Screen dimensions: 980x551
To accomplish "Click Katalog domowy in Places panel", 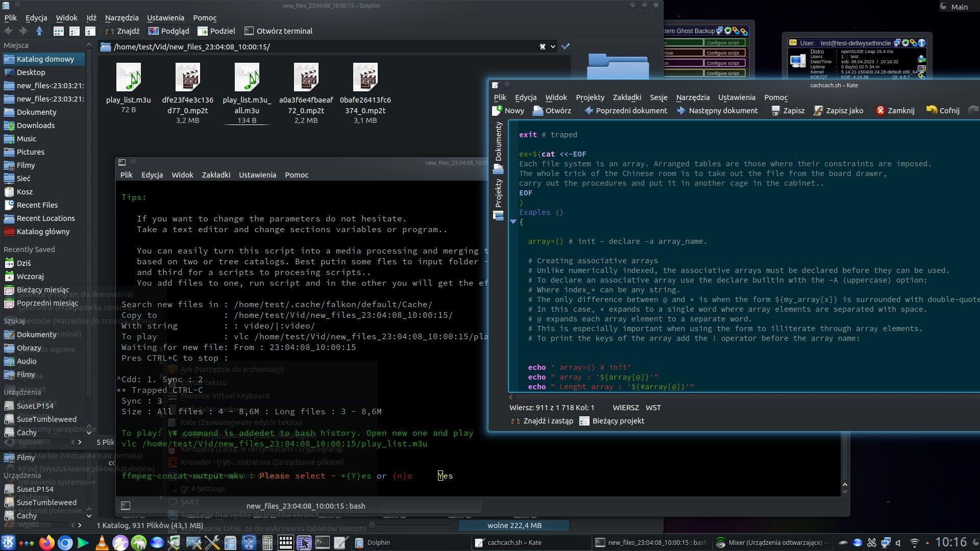I will pyautogui.click(x=45, y=59).
